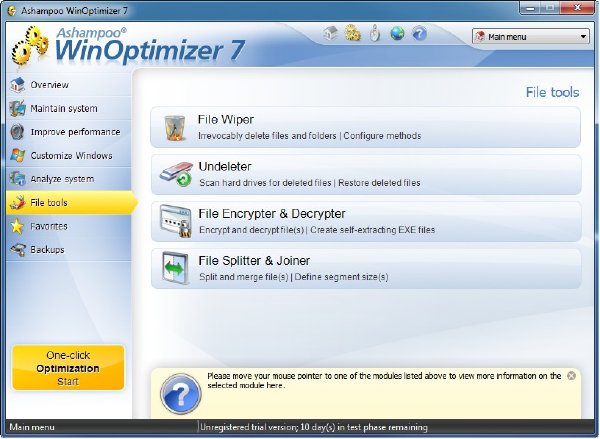The image size is (600, 439).
Task: Click the 'File tools' page heading
Action: (552, 92)
